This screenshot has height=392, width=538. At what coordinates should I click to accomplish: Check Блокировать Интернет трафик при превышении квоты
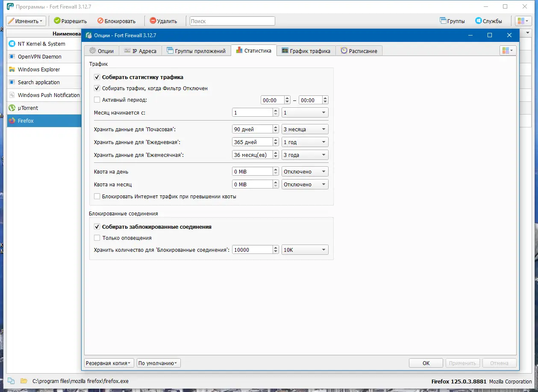click(97, 196)
